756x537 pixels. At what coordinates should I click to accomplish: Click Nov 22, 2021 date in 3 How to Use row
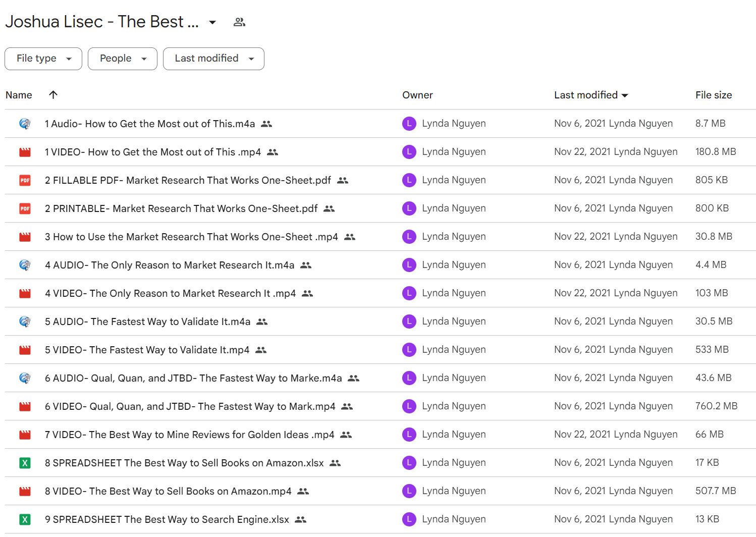pos(582,236)
